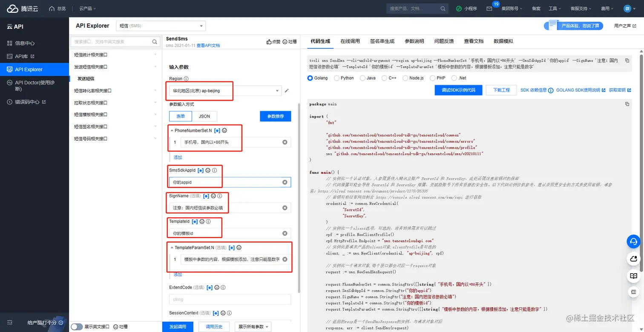The height and width of the screenshot is (332, 644).
Task: Click the 点赞 thumbs-up icon
Action: [269, 42]
